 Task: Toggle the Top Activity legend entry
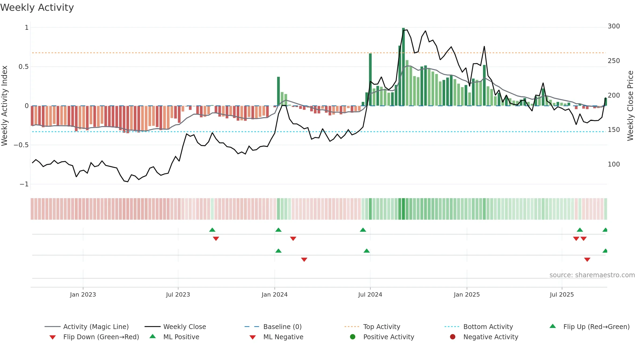(x=372, y=327)
